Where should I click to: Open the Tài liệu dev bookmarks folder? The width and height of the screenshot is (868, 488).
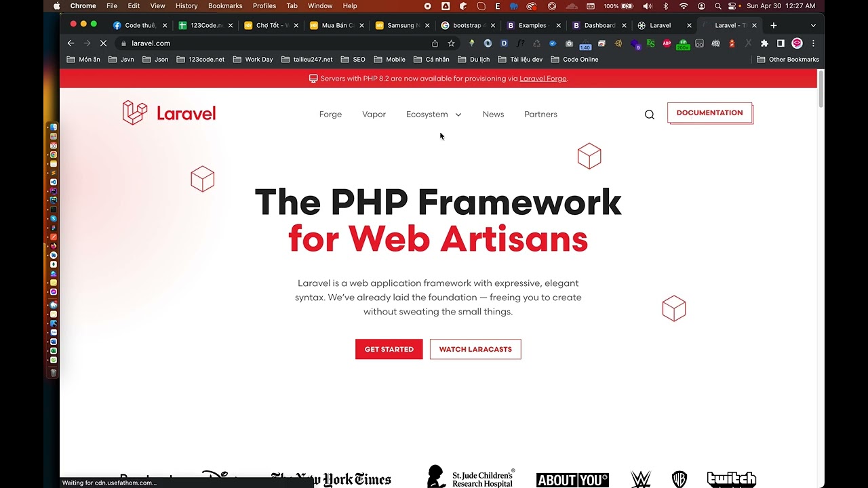pyautogui.click(x=520, y=60)
